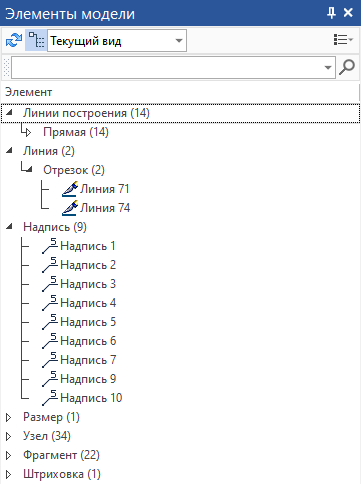Click the Надпись 1 leader icon
This screenshot has height=484, width=361.
click(x=50, y=246)
